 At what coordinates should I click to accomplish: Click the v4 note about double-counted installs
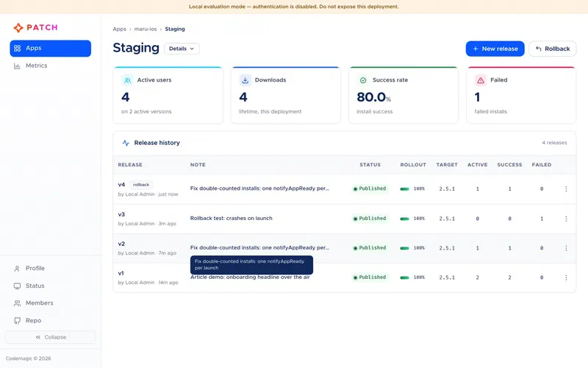click(x=259, y=188)
